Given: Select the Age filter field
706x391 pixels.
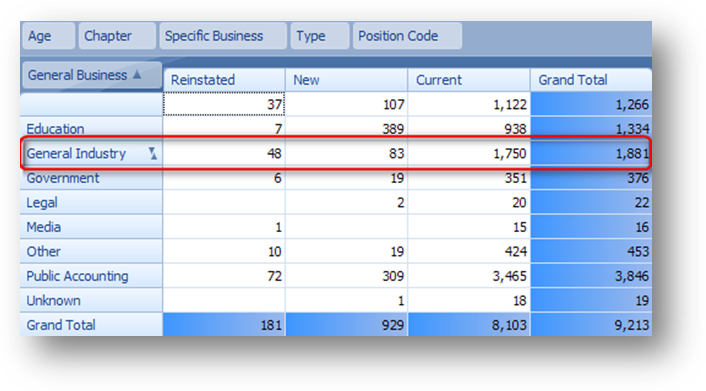Looking at the screenshot, I should tap(49, 36).
